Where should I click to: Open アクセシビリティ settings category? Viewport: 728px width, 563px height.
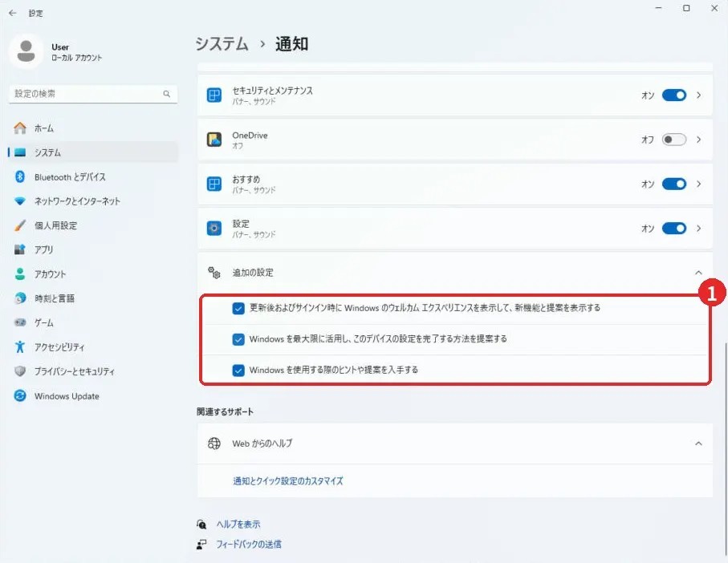click(x=93, y=346)
